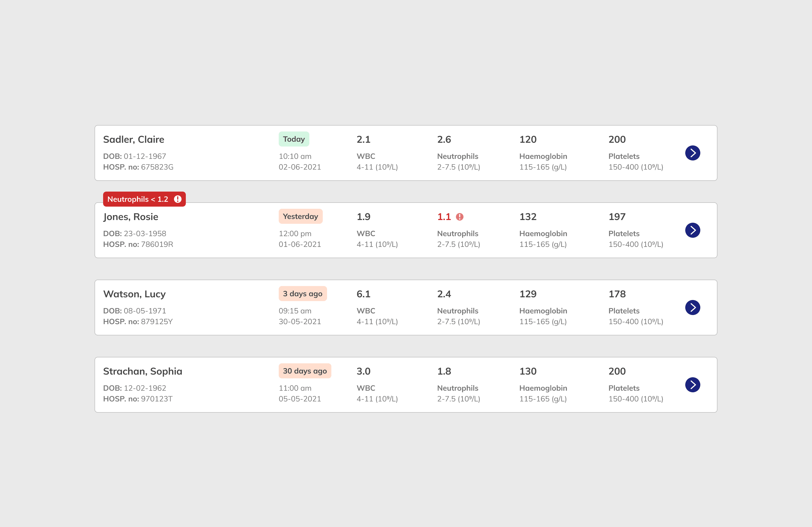Image resolution: width=812 pixels, height=527 pixels.
Task: Select the patient name Strachan, Sophia
Action: coord(143,371)
